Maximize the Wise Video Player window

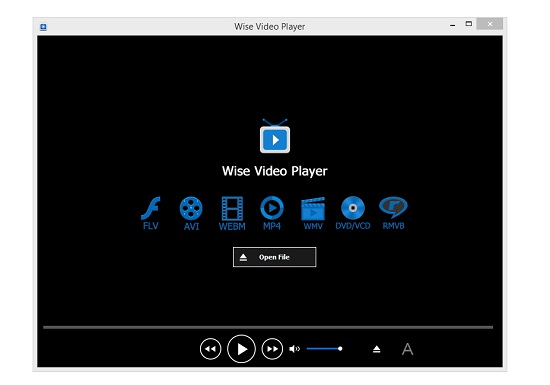click(469, 24)
